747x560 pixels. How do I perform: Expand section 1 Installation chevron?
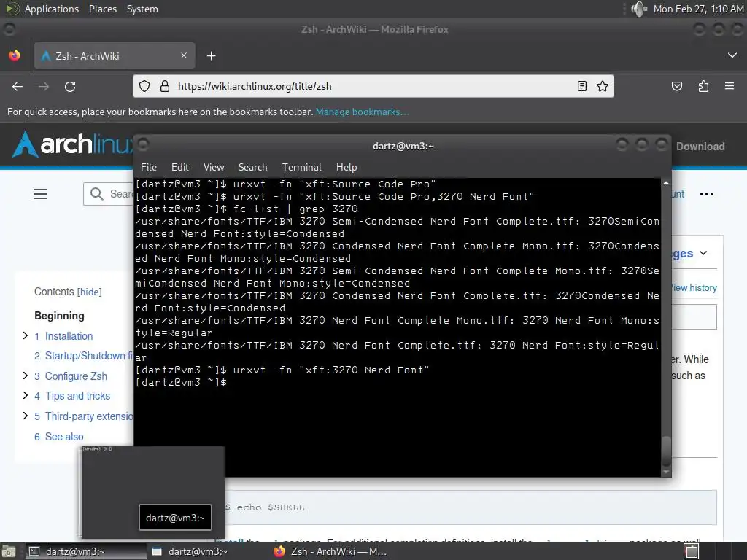[26, 335]
